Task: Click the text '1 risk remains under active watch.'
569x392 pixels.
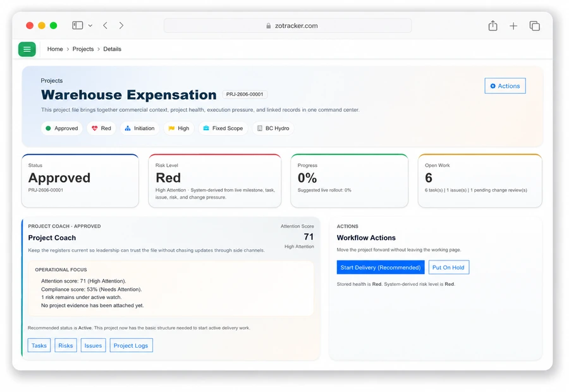Action: [x=82, y=297]
